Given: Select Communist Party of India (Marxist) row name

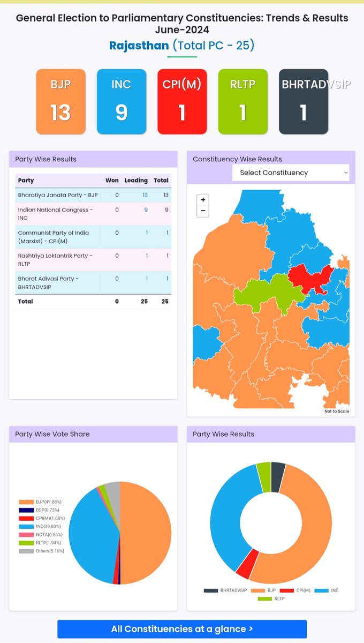Looking at the screenshot, I should 54,237.
